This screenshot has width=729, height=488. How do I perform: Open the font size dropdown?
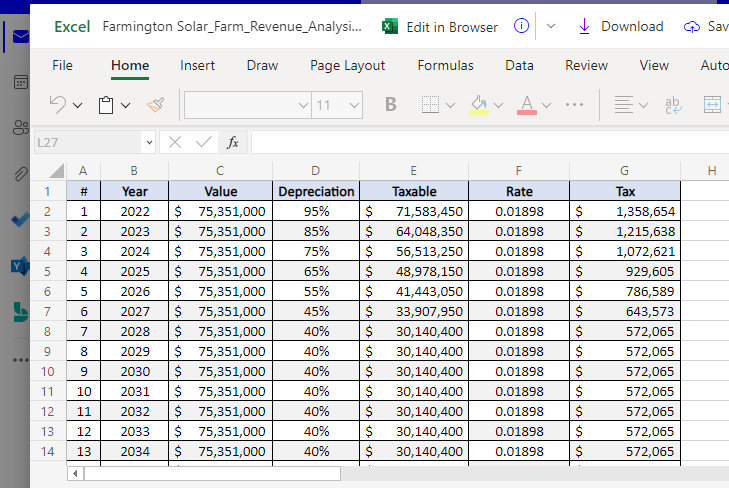(x=353, y=105)
